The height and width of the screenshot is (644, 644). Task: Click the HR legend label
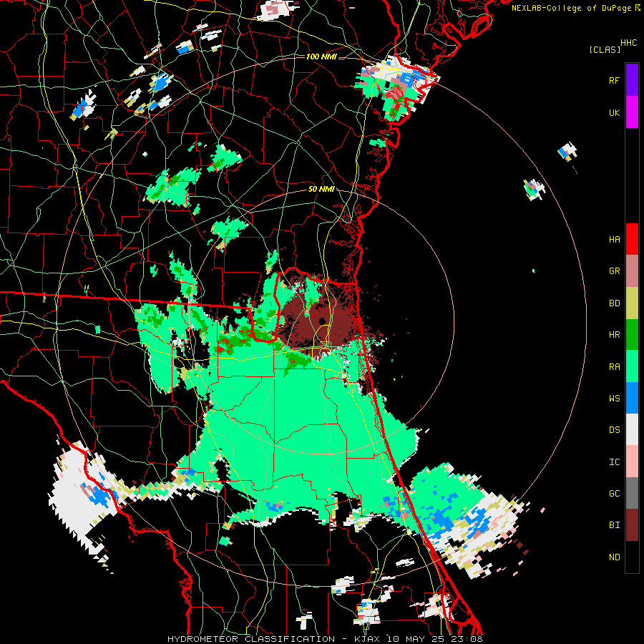614,335
